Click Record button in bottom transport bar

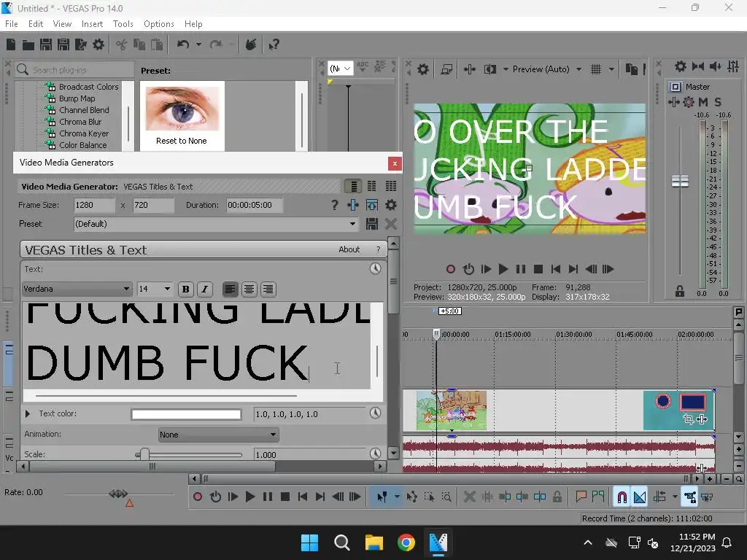click(198, 497)
